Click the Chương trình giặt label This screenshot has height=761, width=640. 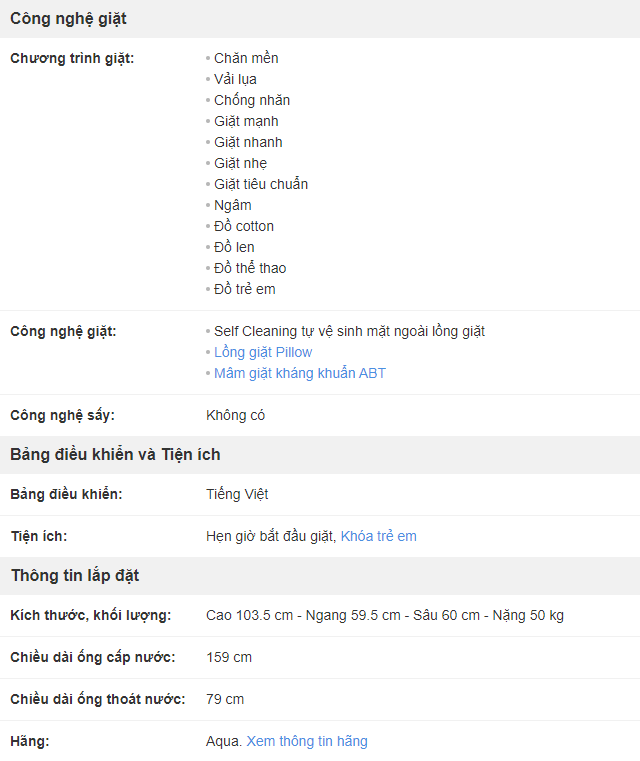point(72,58)
